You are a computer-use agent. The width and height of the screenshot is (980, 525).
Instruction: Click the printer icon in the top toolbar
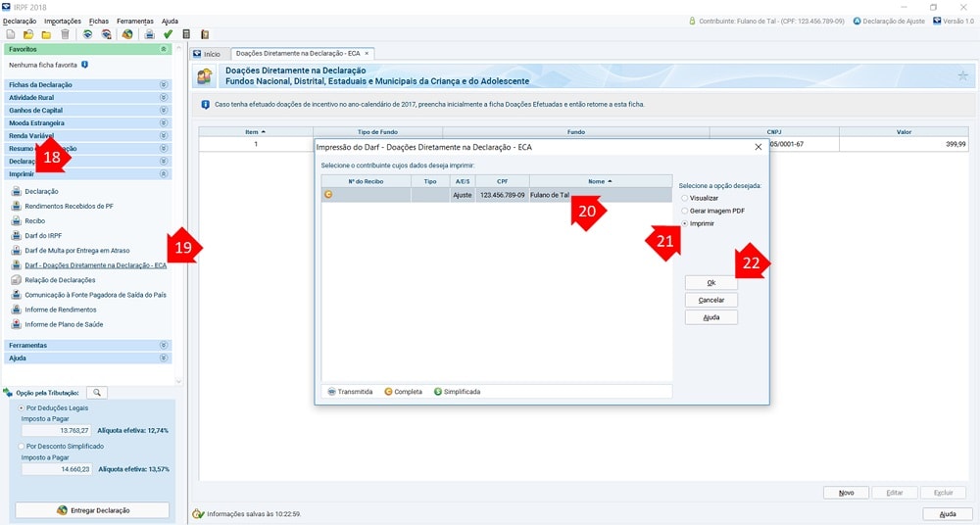coord(149,34)
